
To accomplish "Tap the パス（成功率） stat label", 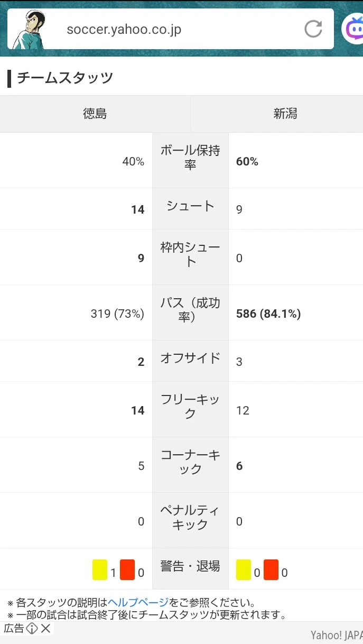I will tap(190, 310).
